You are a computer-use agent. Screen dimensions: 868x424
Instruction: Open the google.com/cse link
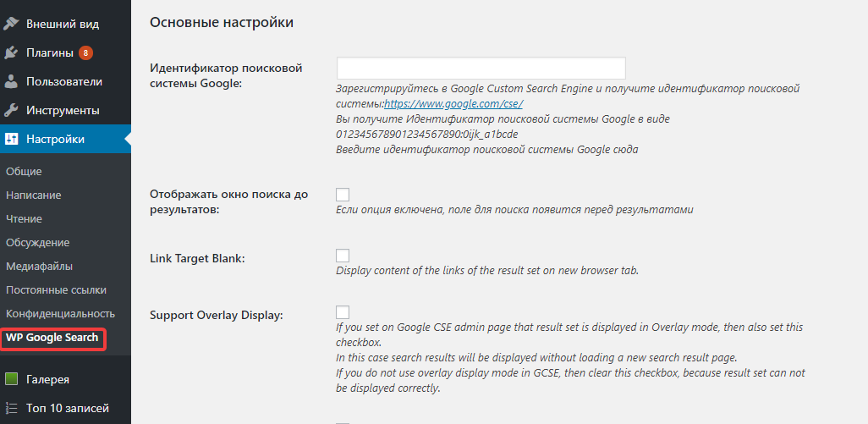click(x=453, y=103)
